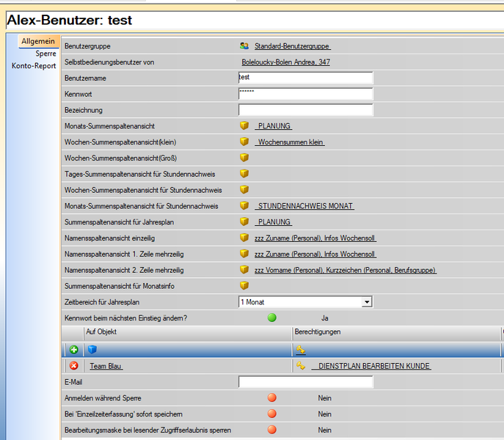The height and width of the screenshot is (440, 504).
Task: Click cube icon for Summenspaltenansicht für Monatsinfo
Action: click(x=244, y=285)
